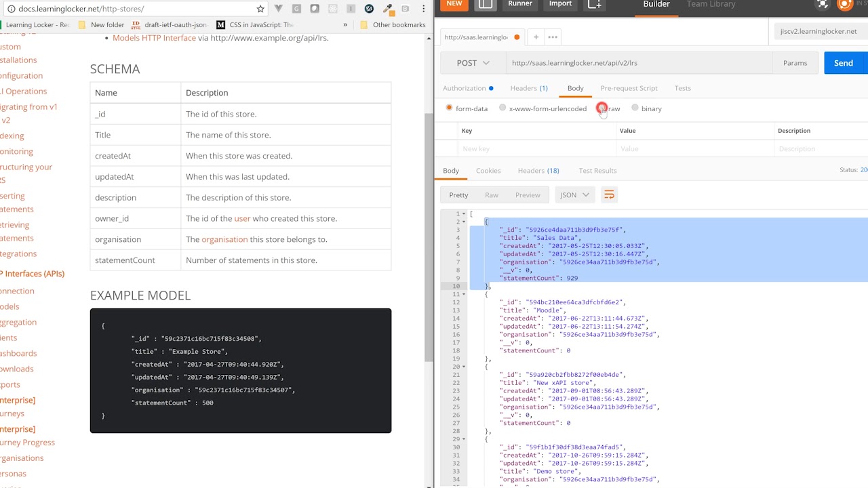Show hidden bookmarks with the double chevron
The image size is (868, 488).
coord(345,24)
